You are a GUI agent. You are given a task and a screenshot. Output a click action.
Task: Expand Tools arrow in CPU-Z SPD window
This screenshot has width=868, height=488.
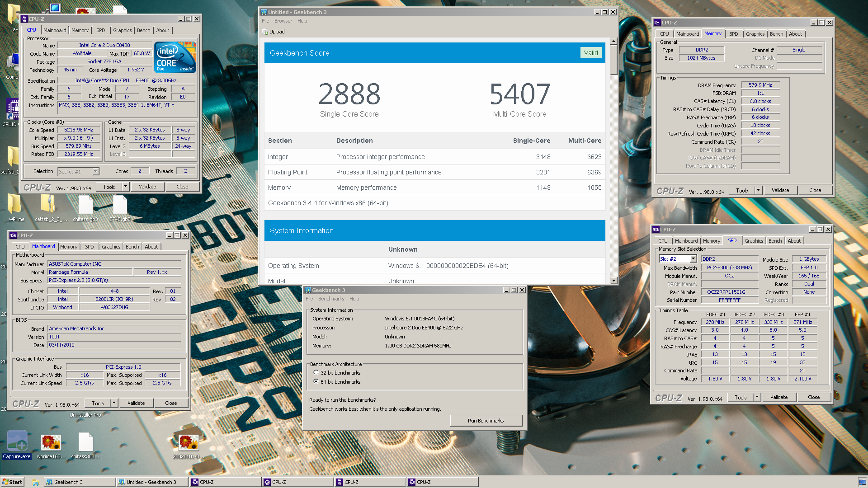(757, 397)
